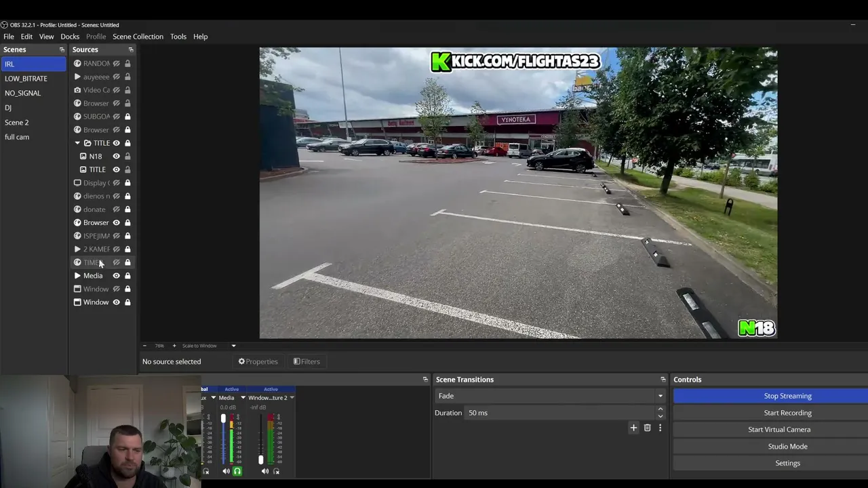Show the Display Capture source

pyautogui.click(x=116, y=183)
